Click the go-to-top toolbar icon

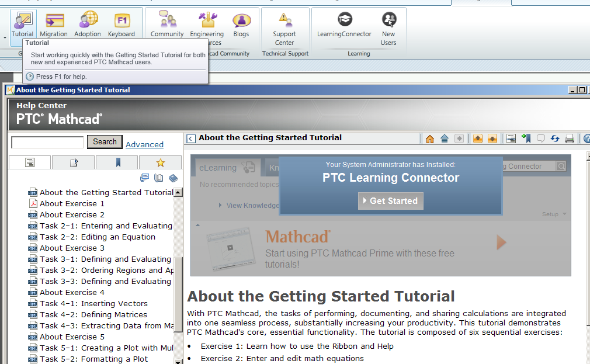pyautogui.click(x=445, y=139)
